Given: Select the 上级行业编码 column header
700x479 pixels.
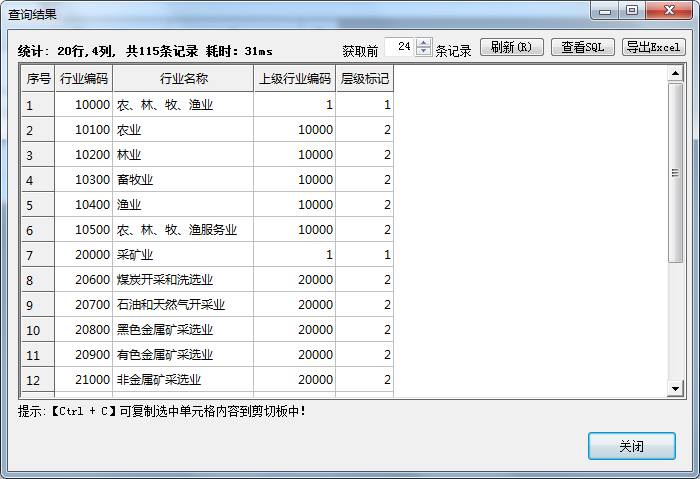Looking at the screenshot, I should click(294, 79).
